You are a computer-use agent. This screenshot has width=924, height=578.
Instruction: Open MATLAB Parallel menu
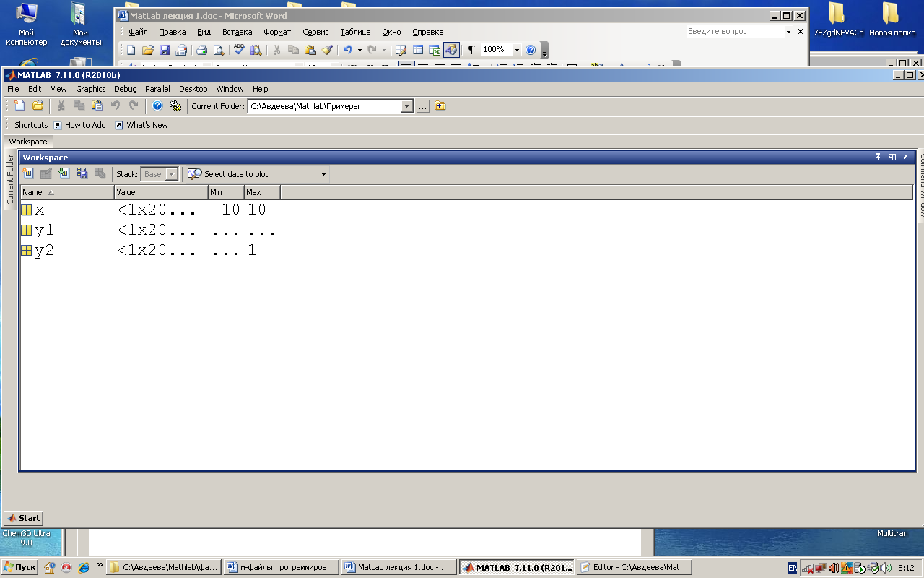(x=157, y=89)
